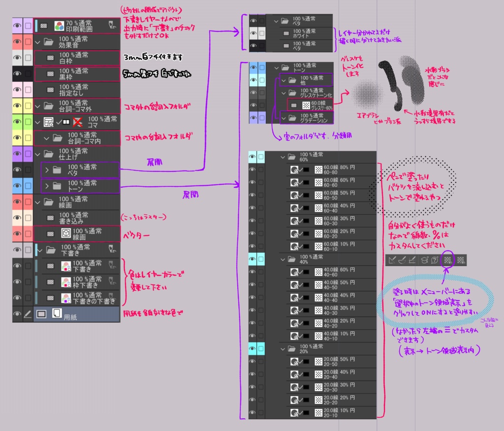Click the paper icon on 用紙 layer
Screen dimensions: 504x431
pyautogui.click(x=57, y=313)
